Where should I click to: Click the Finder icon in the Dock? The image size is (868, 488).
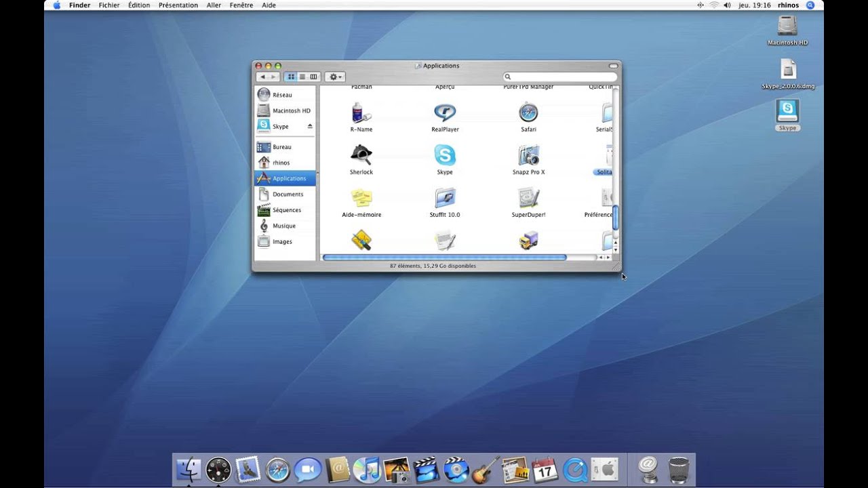(189, 469)
